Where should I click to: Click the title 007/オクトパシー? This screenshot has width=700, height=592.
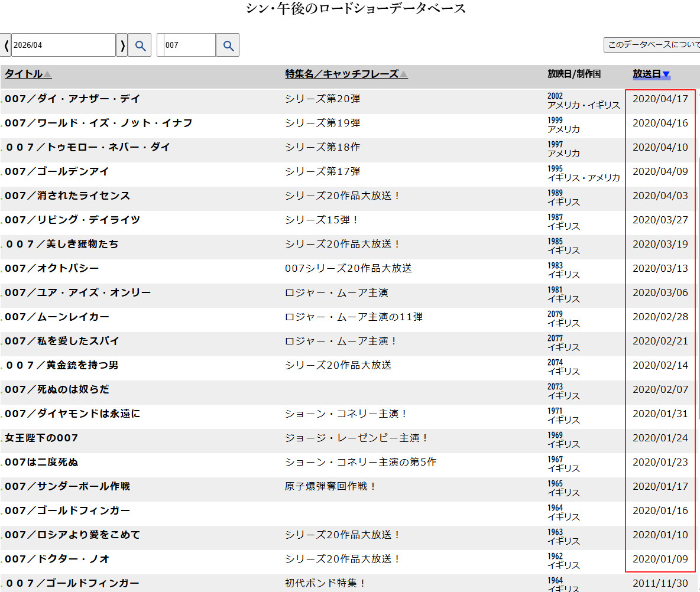(x=52, y=268)
